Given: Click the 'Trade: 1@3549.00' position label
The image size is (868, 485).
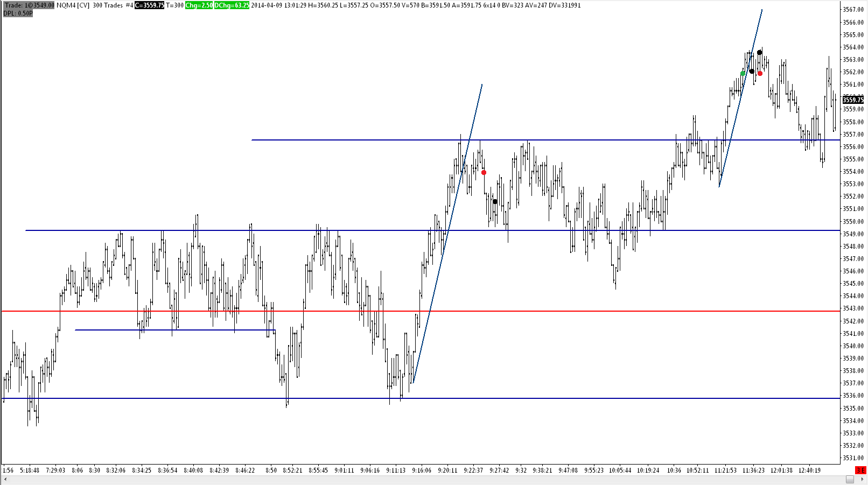Looking at the screenshot, I should click(x=29, y=5).
